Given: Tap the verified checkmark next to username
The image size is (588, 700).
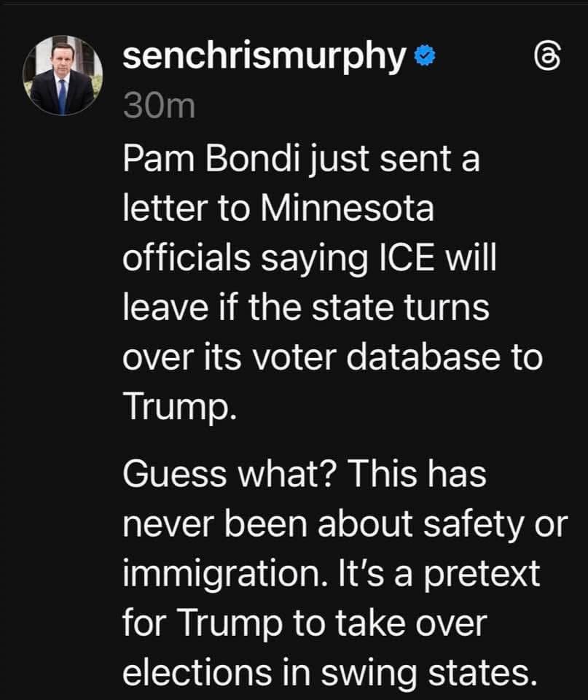Looking at the screenshot, I should click(x=423, y=54).
